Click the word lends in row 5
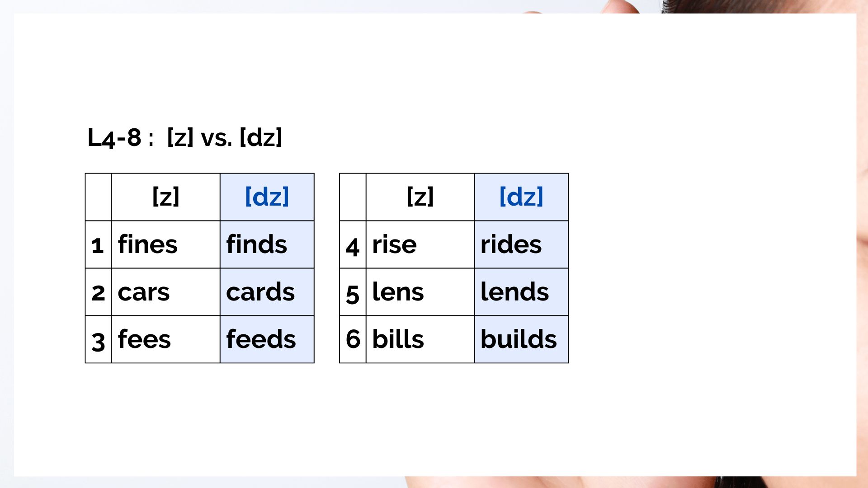The image size is (868, 488). 514,292
